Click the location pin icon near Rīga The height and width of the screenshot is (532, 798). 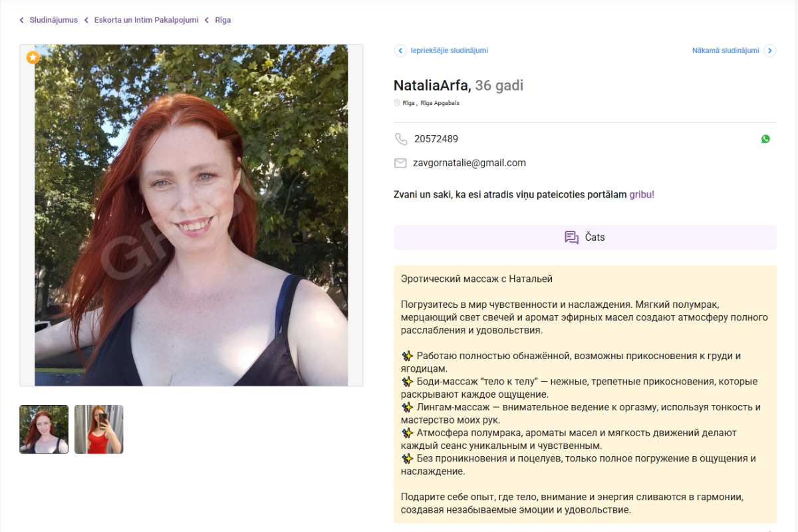pos(397,103)
